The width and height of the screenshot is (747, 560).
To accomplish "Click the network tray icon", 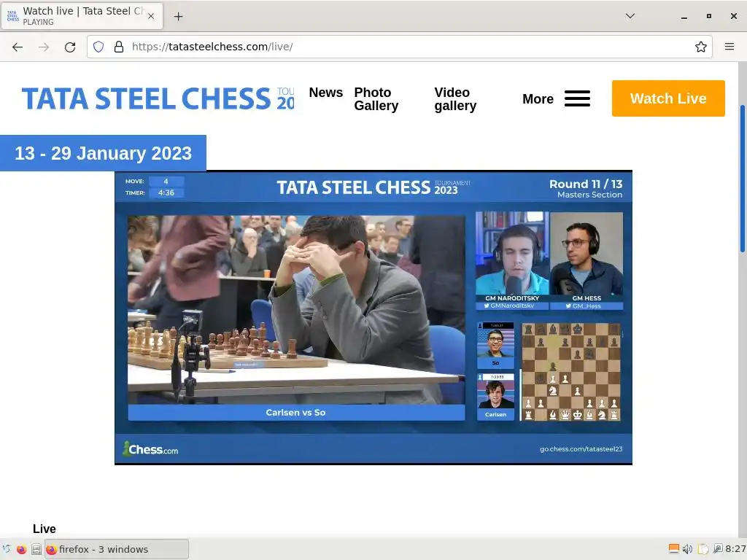I will [718, 549].
